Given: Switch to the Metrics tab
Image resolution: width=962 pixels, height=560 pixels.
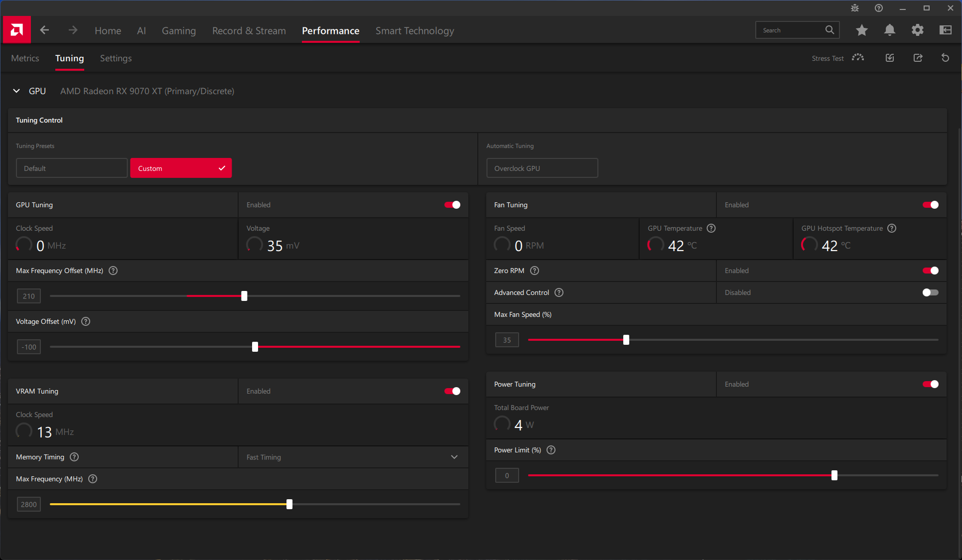Looking at the screenshot, I should pos(25,58).
